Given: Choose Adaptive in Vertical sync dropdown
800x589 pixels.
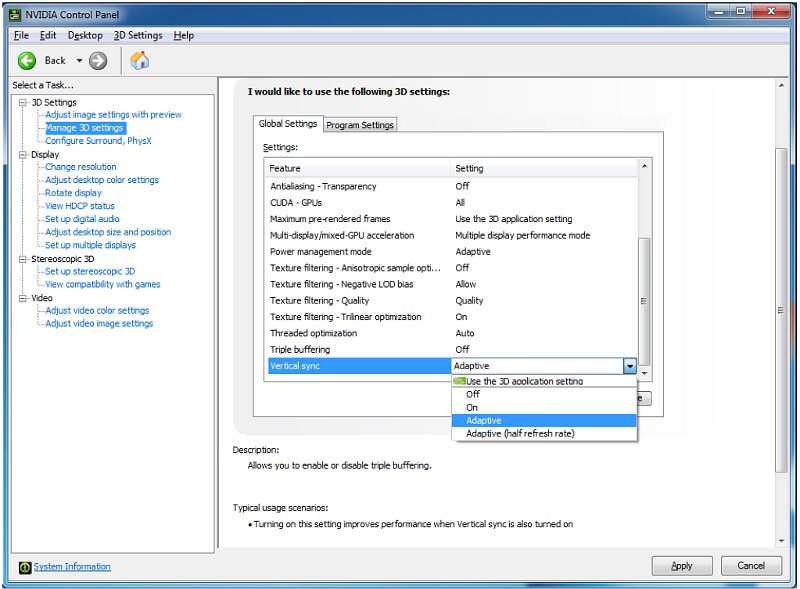Looking at the screenshot, I should pos(544,421).
